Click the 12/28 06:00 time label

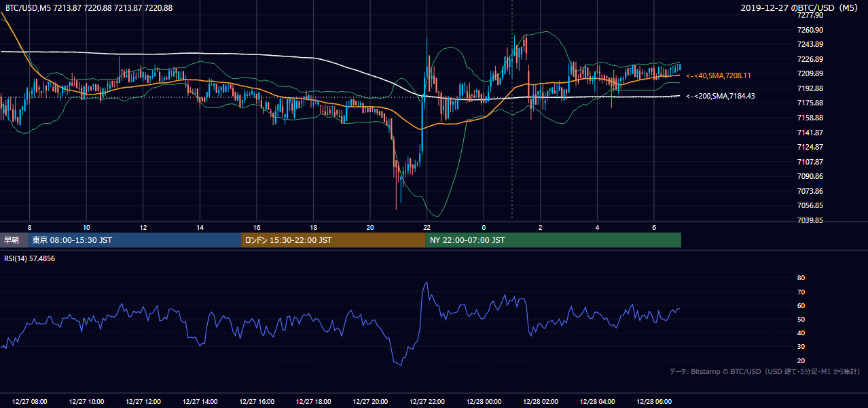(x=653, y=402)
